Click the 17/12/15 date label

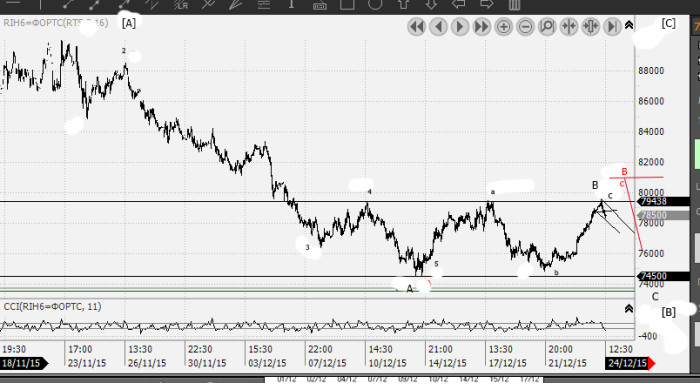click(x=507, y=363)
